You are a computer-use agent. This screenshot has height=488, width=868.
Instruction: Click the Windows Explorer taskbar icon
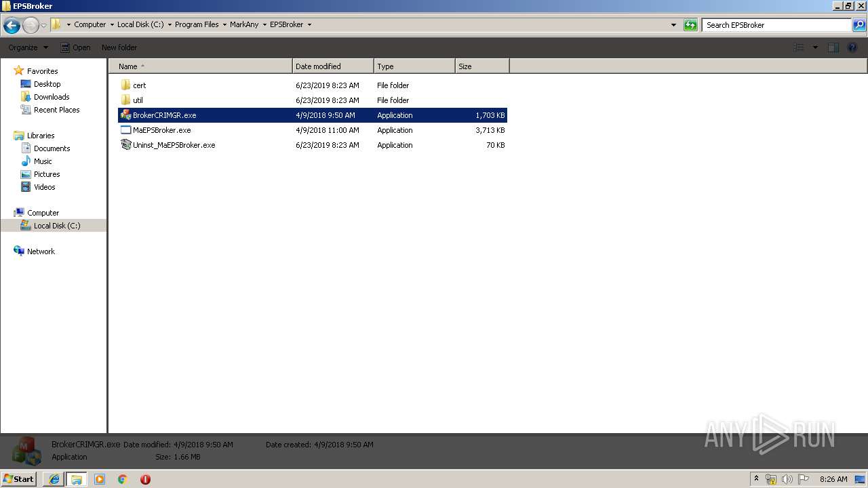(77, 479)
